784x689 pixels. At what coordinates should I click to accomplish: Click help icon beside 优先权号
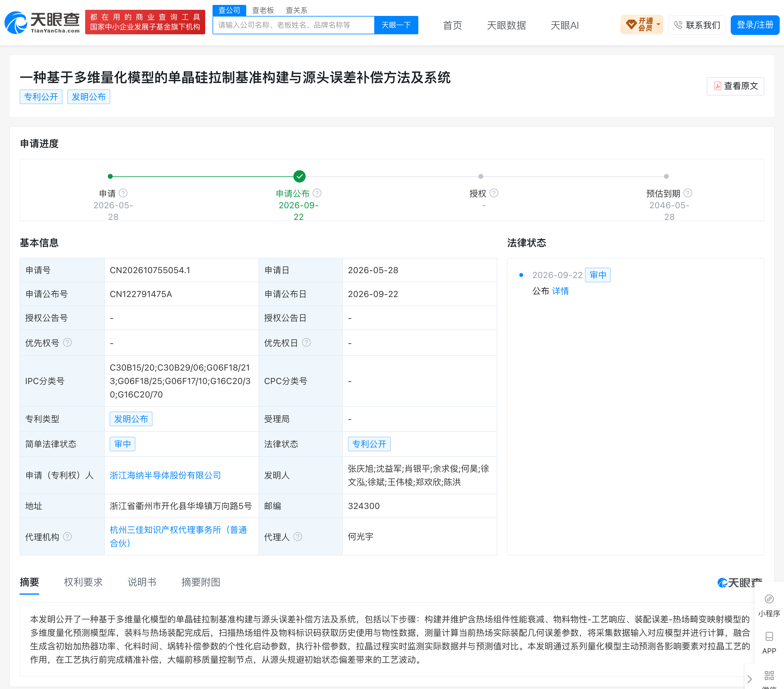coord(67,342)
